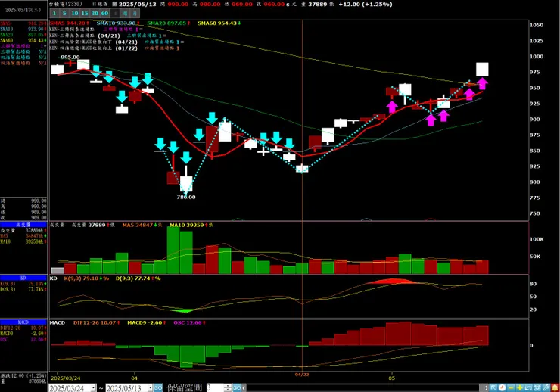The image size is (560, 392).
Task: Click the MACD indicator panel header
Action: [23, 322]
